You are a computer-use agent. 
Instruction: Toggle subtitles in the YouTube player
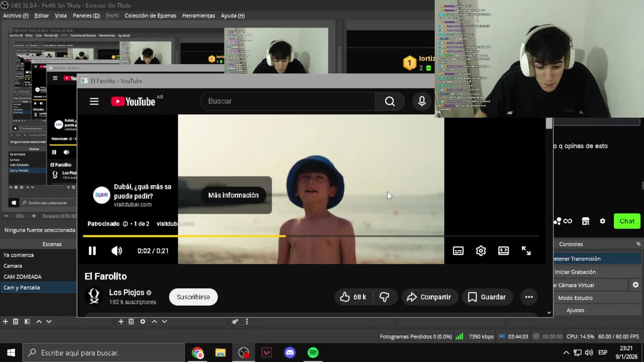pos(458,250)
